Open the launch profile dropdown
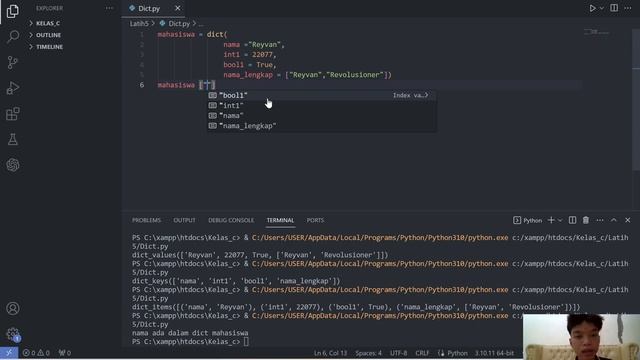The width and height of the screenshot is (640, 360). (560, 220)
